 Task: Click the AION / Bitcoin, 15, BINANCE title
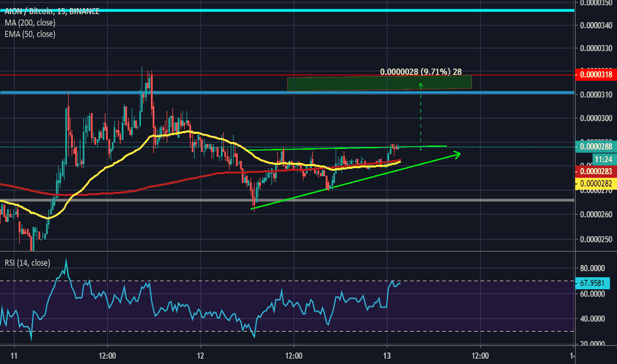[52, 11]
